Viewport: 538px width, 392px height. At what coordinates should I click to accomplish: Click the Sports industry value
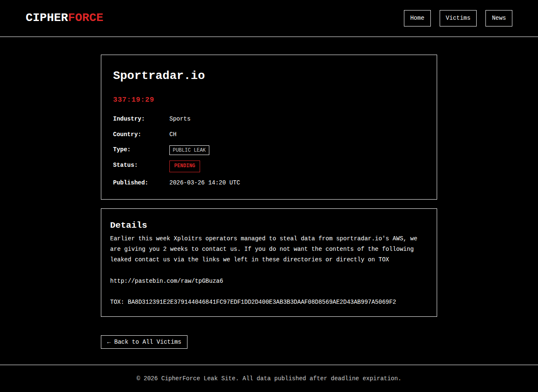(180, 119)
